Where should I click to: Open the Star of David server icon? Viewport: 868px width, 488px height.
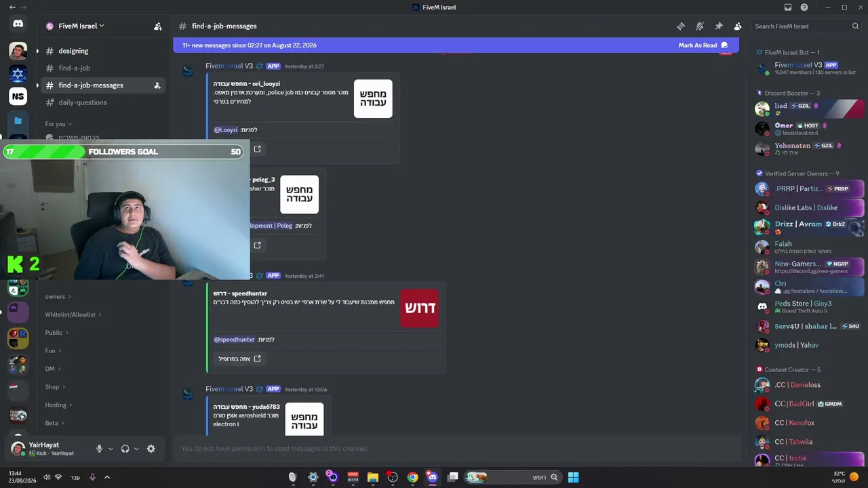(18, 73)
